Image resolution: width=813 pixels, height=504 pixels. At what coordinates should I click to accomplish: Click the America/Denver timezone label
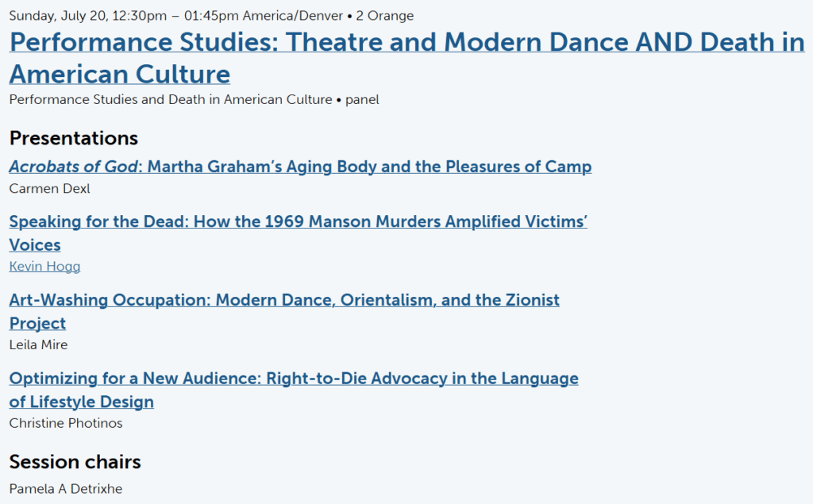coord(277,16)
